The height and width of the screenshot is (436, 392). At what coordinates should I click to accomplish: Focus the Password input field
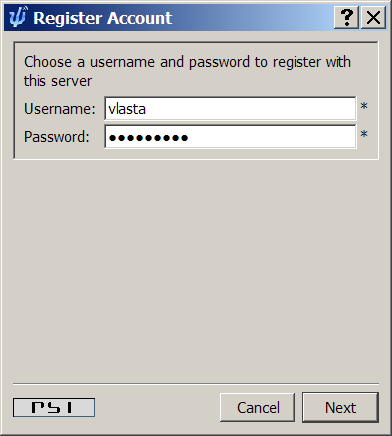[230, 137]
